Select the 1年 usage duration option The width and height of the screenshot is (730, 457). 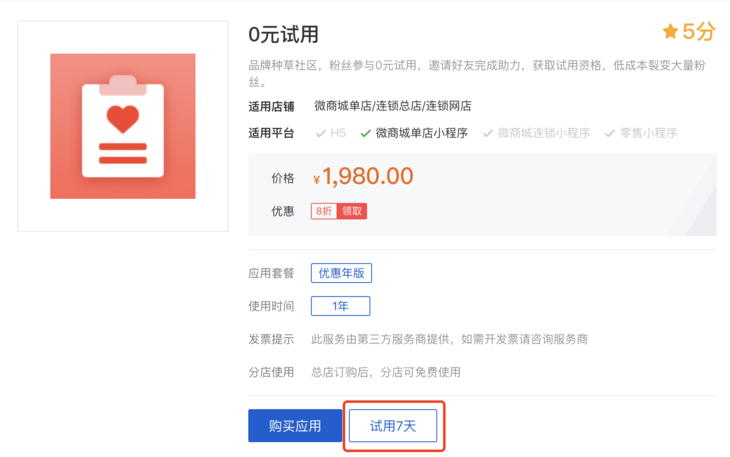click(341, 306)
